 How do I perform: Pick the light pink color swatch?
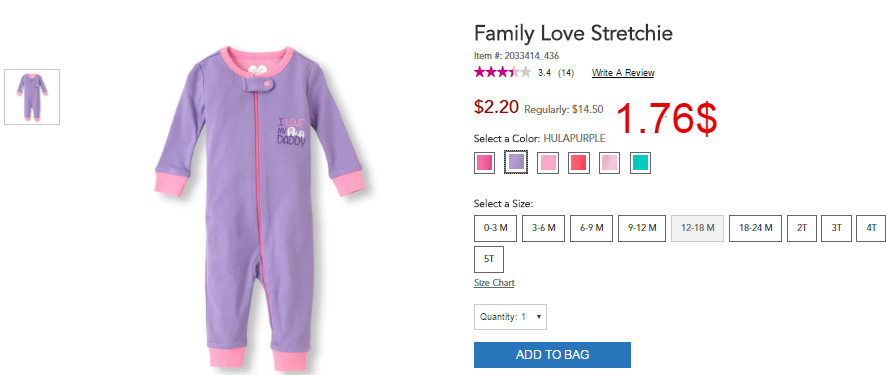(548, 163)
